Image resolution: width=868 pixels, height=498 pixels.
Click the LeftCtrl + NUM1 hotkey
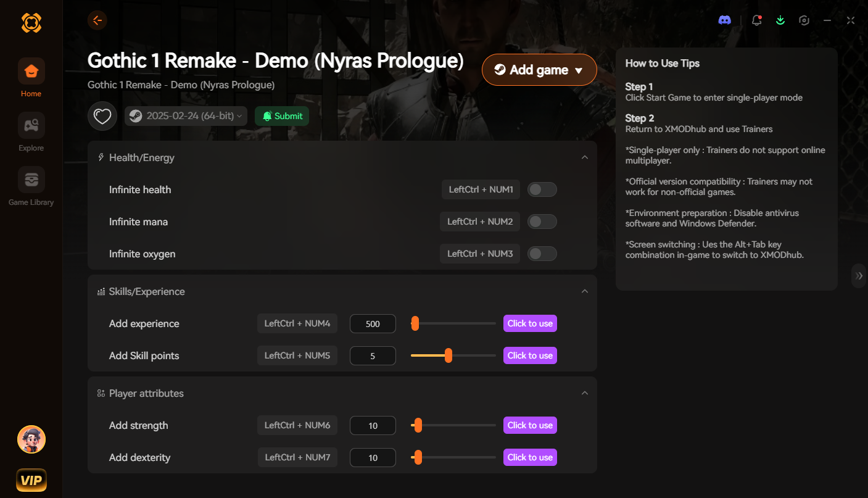click(x=481, y=189)
